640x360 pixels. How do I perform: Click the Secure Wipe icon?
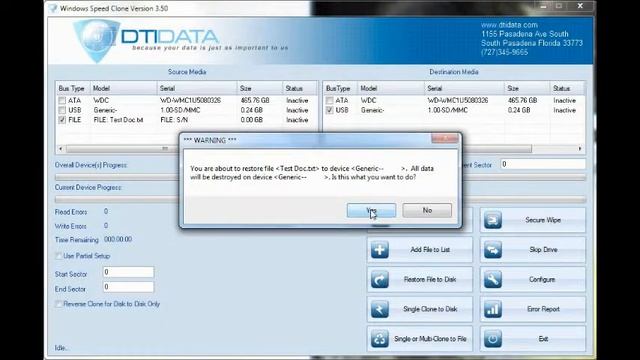click(x=493, y=220)
